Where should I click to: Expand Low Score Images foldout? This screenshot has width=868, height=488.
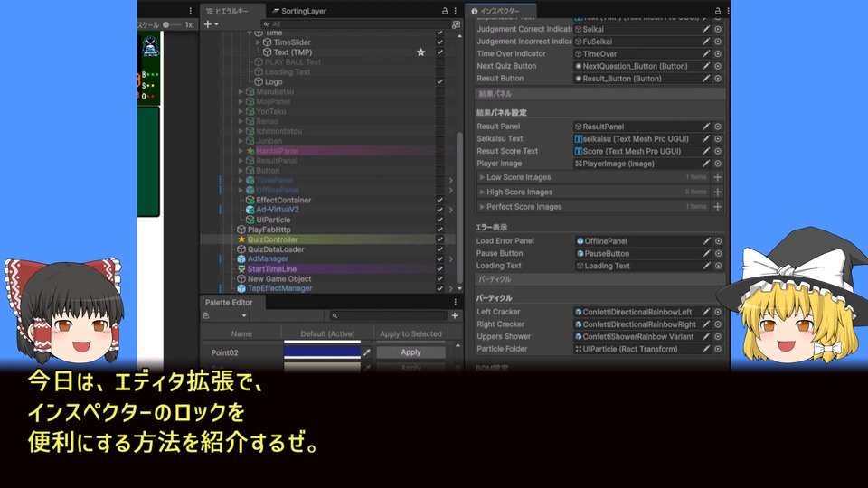pyautogui.click(x=482, y=177)
